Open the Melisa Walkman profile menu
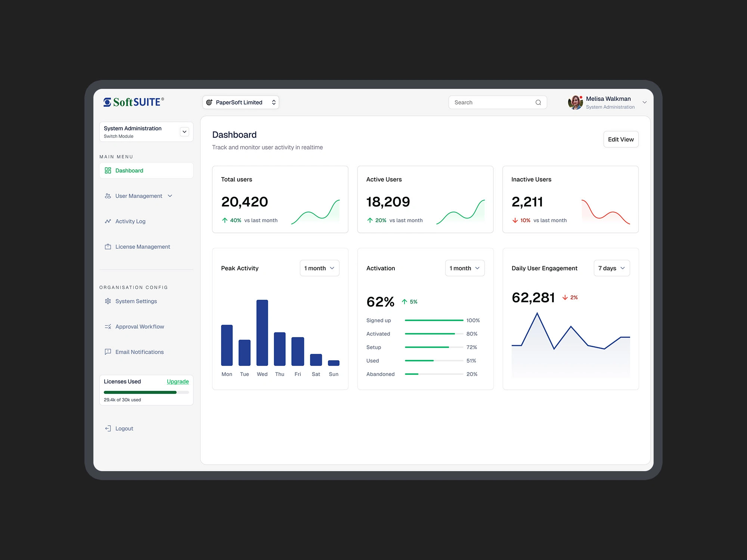Screen dimensions: 747x560 coord(645,103)
